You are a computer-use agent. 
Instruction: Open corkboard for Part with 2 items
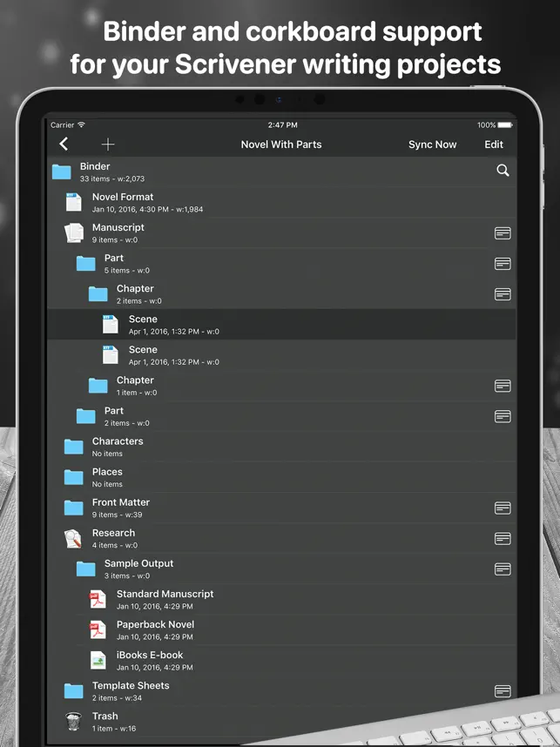503,416
